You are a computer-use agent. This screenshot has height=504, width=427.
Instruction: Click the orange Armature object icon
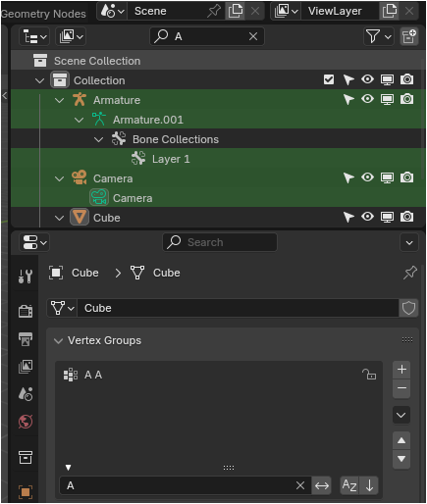coord(80,99)
